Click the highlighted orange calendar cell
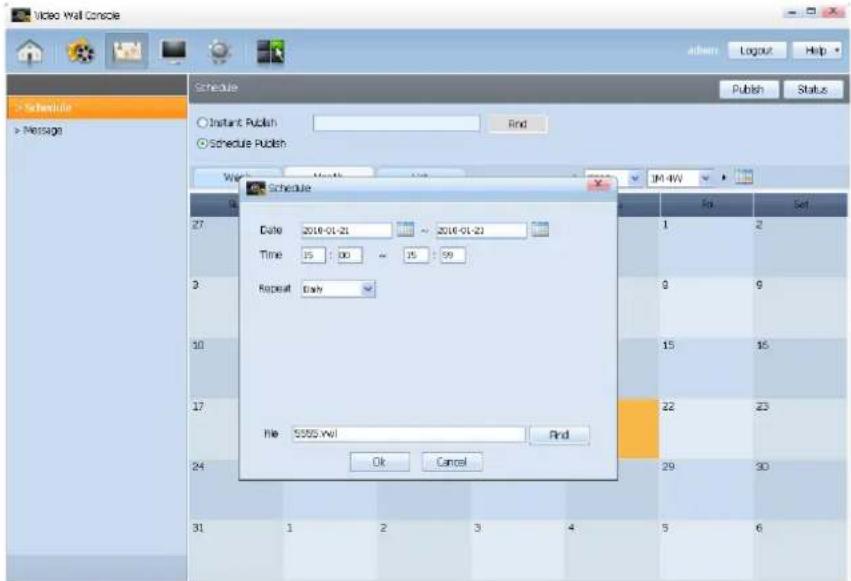The width and height of the screenshot is (851, 581). [638, 429]
